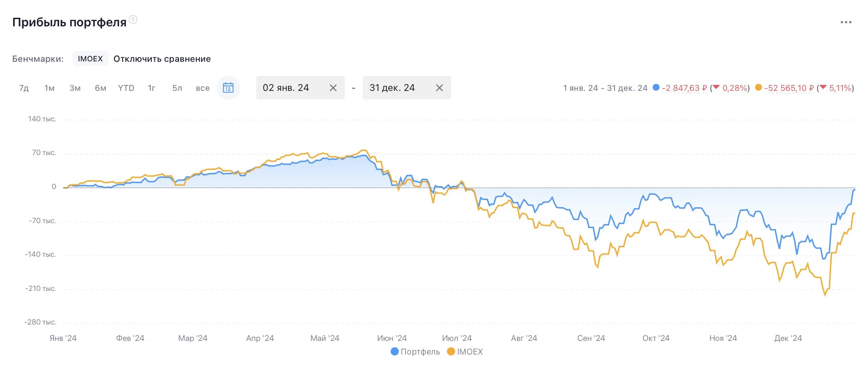Choose the YTD period

126,88
